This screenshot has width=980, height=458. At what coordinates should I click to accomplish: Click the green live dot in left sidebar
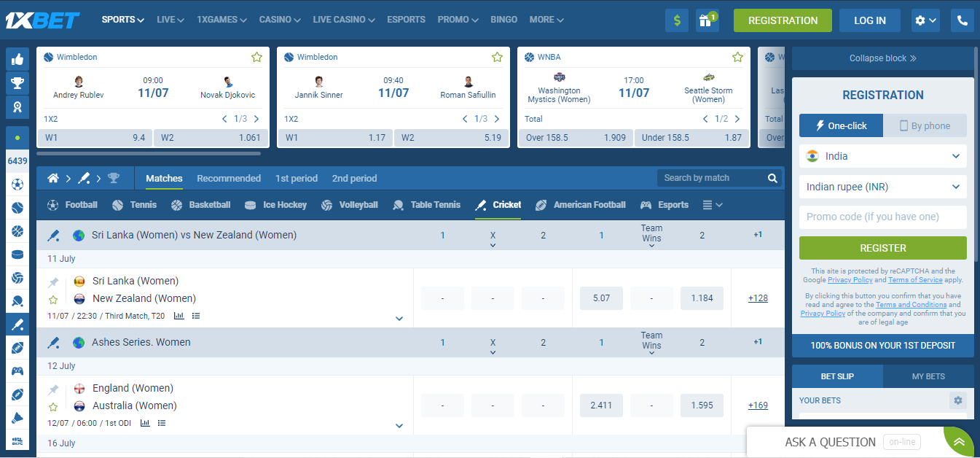[17, 137]
